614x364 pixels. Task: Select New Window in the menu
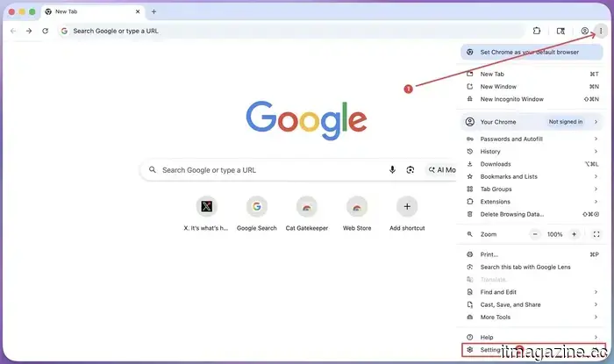pyautogui.click(x=532, y=87)
